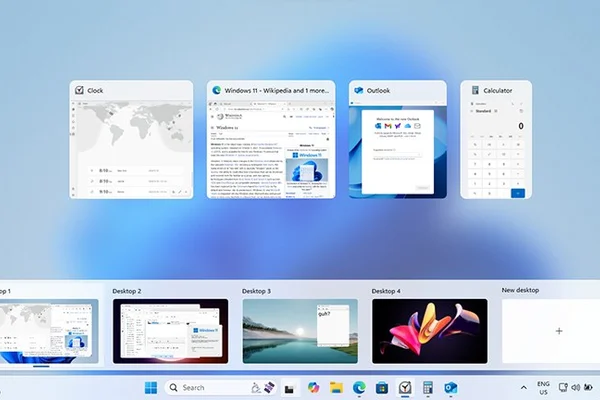Switch to Desktop 2
This screenshot has height=400, width=600.
tap(170, 331)
